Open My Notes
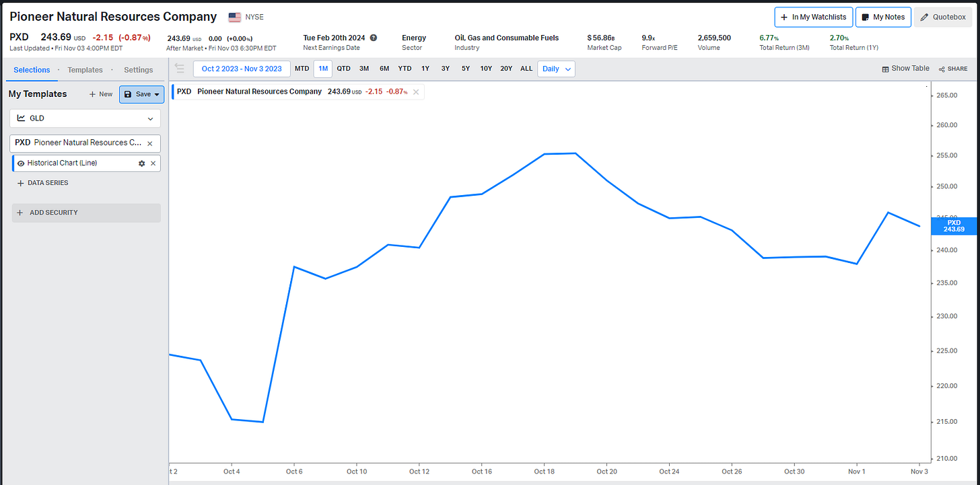The width and height of the screenshot is (980, 485). point(883,17)
